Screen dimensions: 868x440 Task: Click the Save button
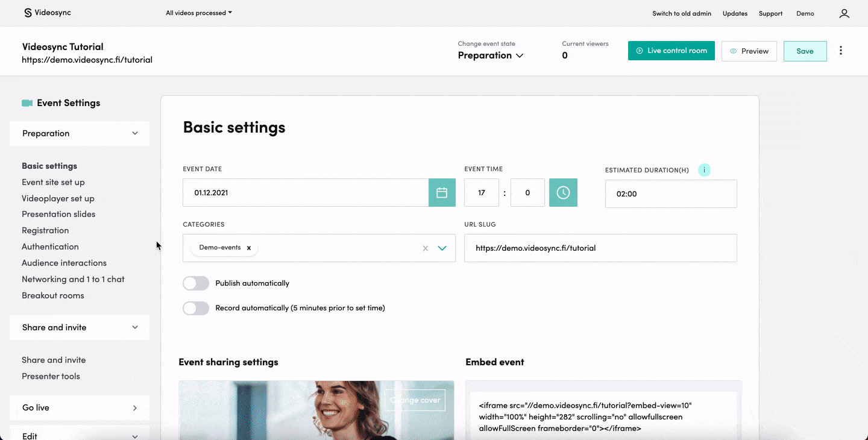805,51
